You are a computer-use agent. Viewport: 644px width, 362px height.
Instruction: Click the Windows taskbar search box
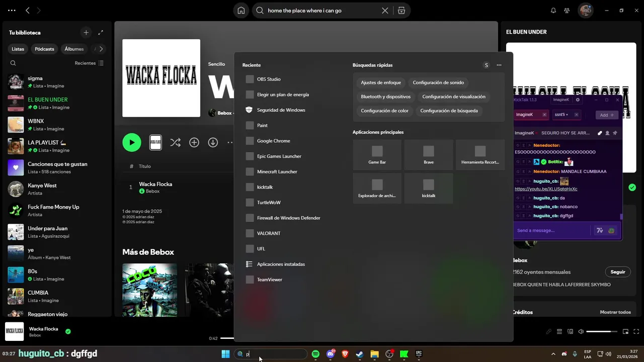tap(271, 354)
